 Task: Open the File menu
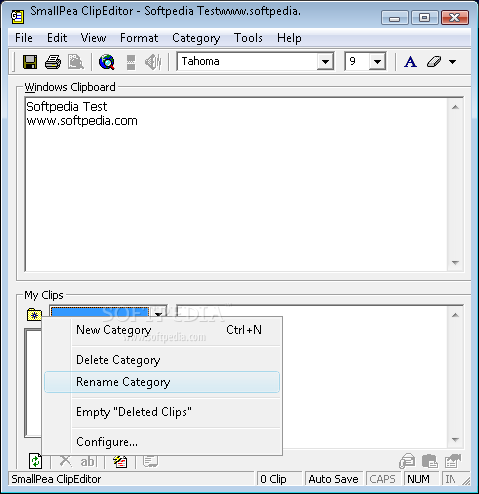point(24,38)
